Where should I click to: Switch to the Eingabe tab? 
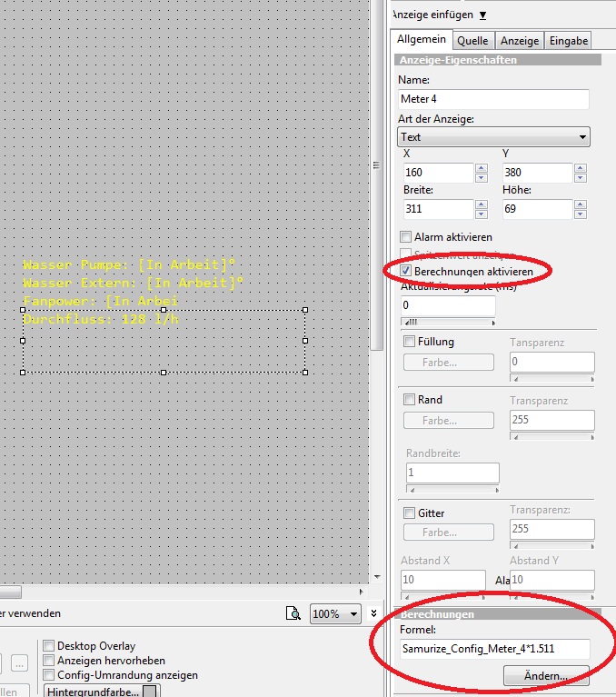point(569,41)
